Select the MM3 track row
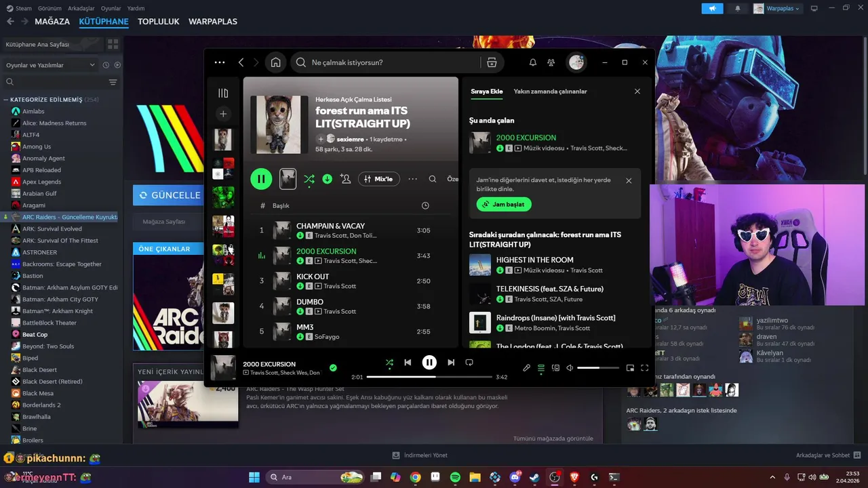The height and width of the screenshot is (488, 868). point(350,331)
